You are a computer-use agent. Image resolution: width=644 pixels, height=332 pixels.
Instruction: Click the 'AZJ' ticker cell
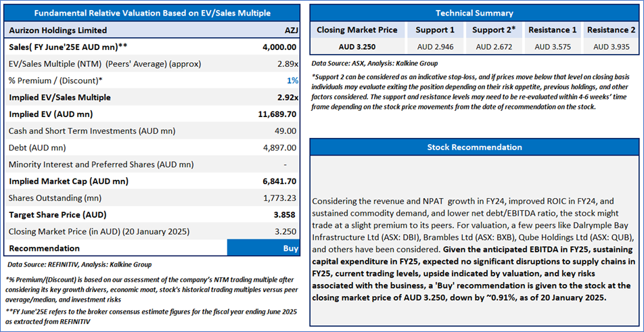tap(290, 30)
